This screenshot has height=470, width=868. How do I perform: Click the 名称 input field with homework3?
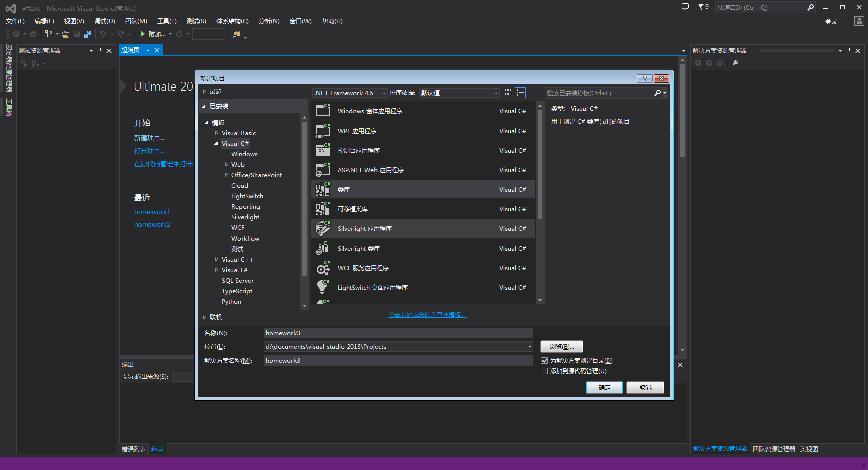pyautogui.click(x=398, y=333)
